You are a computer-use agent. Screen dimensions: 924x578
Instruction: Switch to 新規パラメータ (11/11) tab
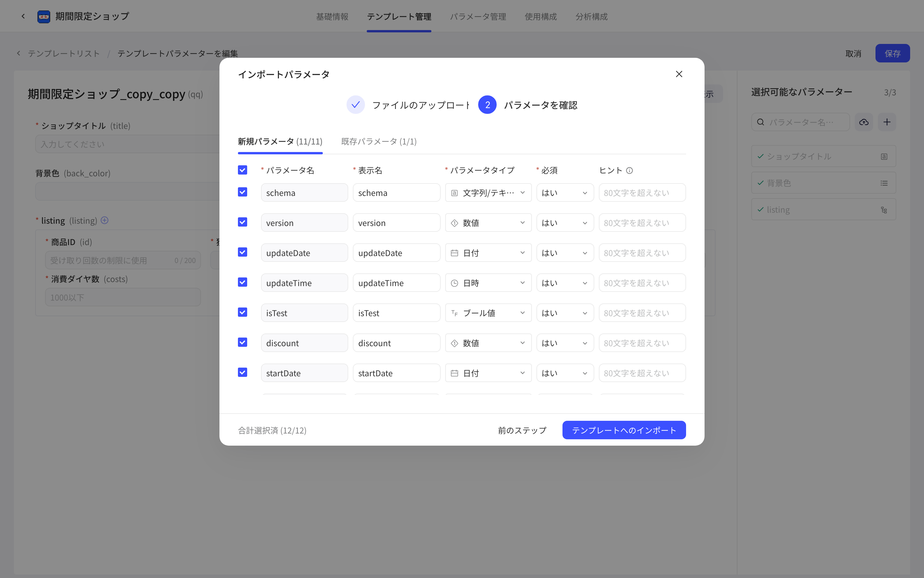click(280, 141)
